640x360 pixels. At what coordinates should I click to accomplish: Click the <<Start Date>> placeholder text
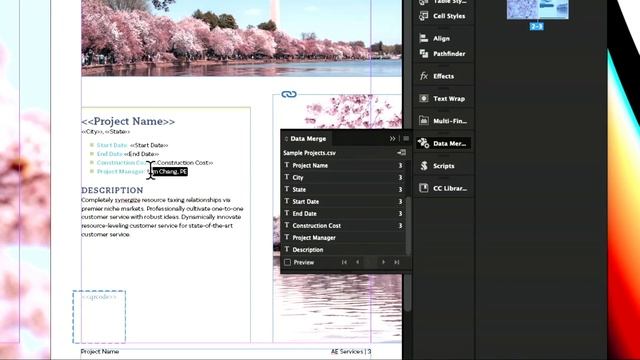pos(149,145)
